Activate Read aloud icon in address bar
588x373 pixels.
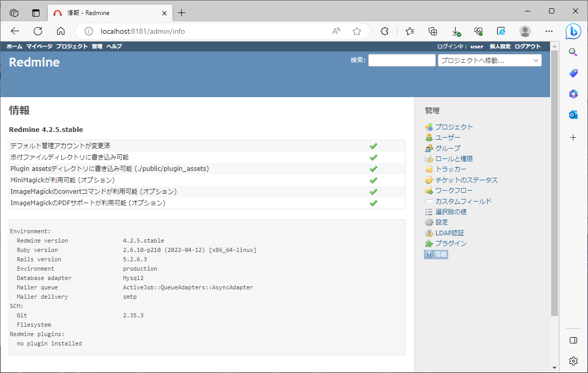click(336, 31)
